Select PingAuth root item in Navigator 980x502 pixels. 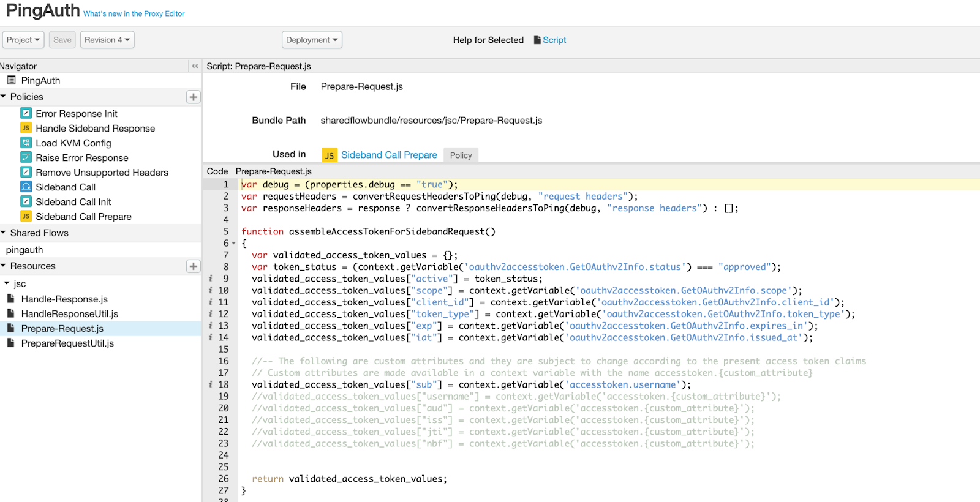coord(40,80)
